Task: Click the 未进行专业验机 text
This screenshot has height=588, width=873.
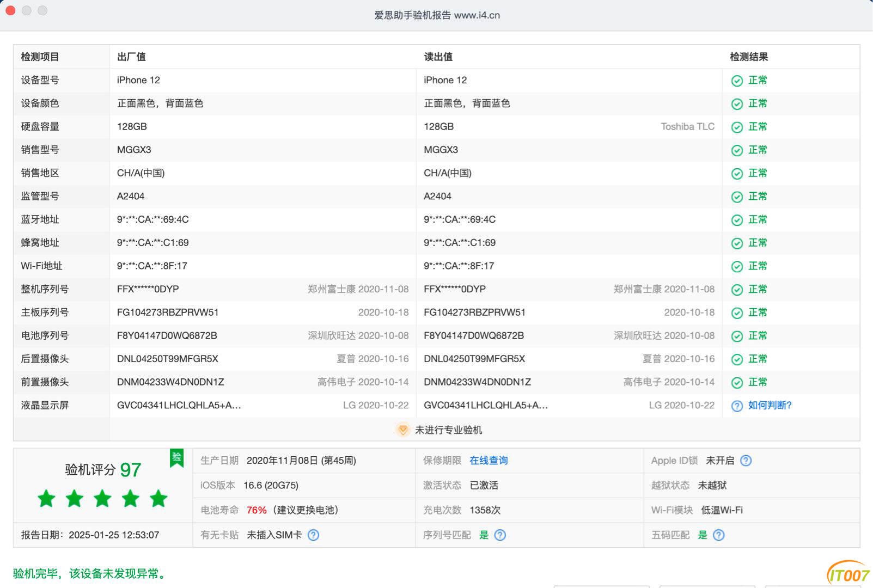Action: pos(448,430)
